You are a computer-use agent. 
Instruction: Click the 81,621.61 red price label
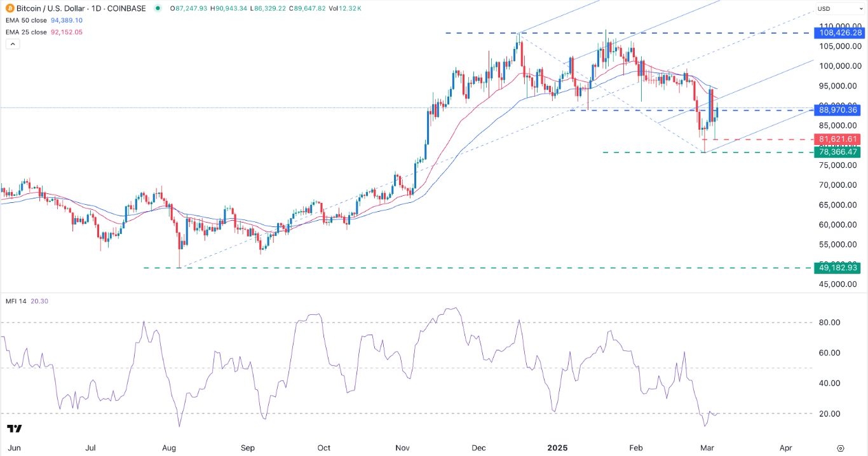839,139
